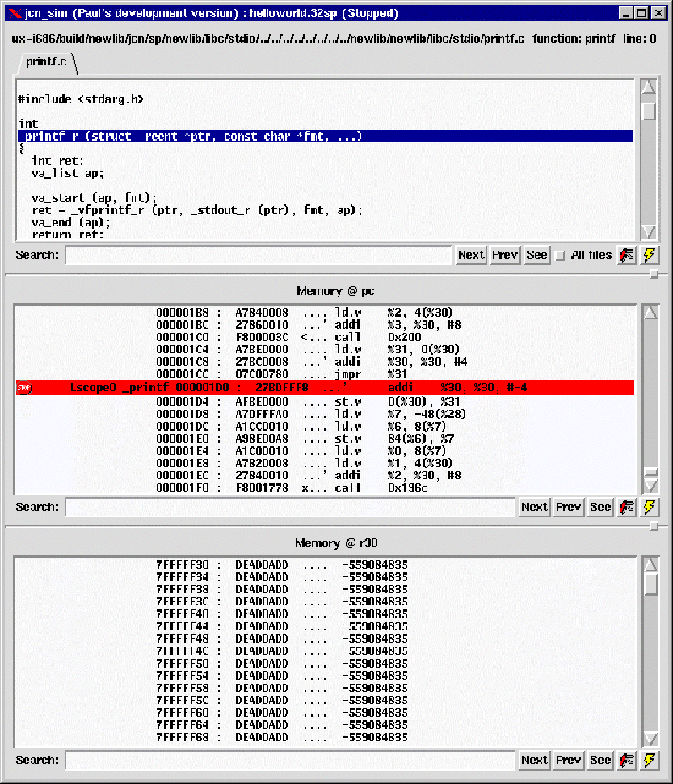Click See in the Memory @ r30 search bar
The image size is (673, 784).
[x=600, y=760]
